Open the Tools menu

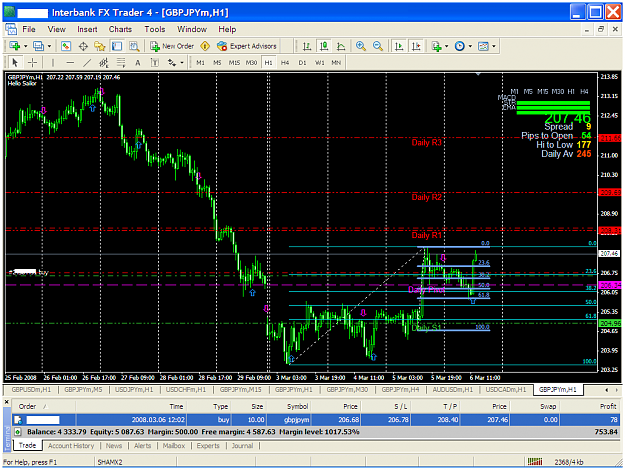(155, 29)
